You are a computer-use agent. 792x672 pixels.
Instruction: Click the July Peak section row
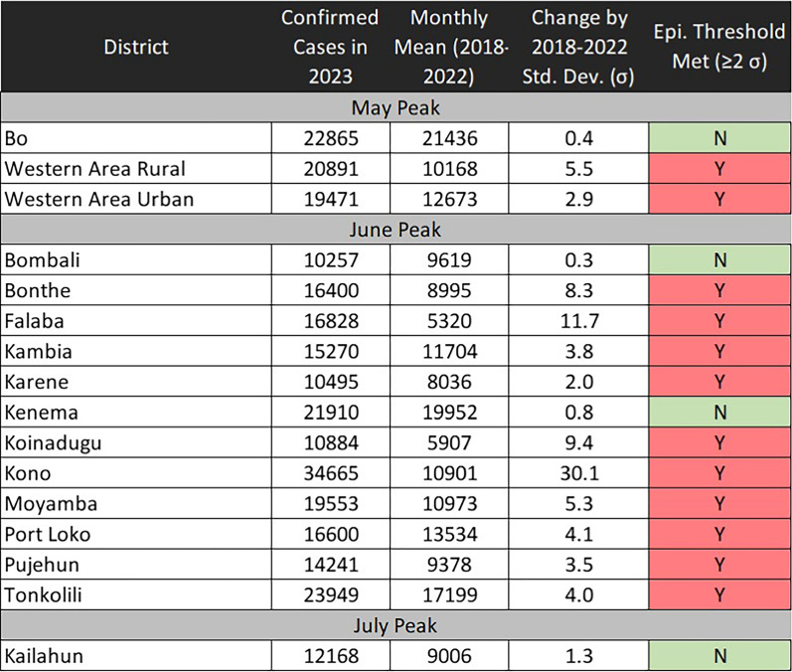coord(396,625)
